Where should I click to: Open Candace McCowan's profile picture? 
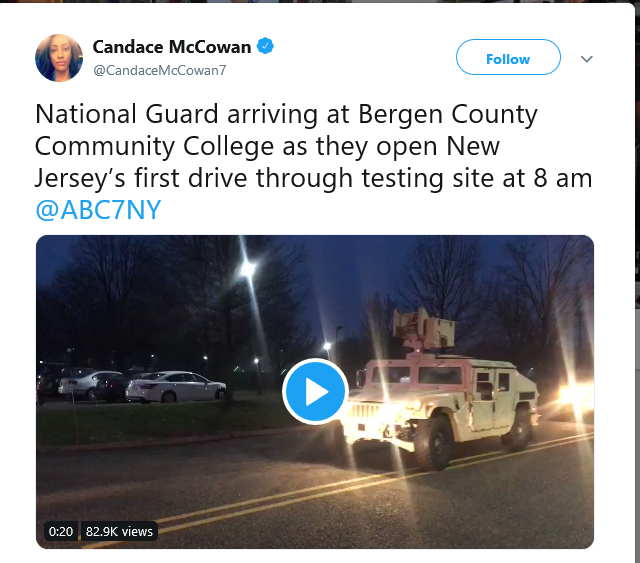point(59,58)
